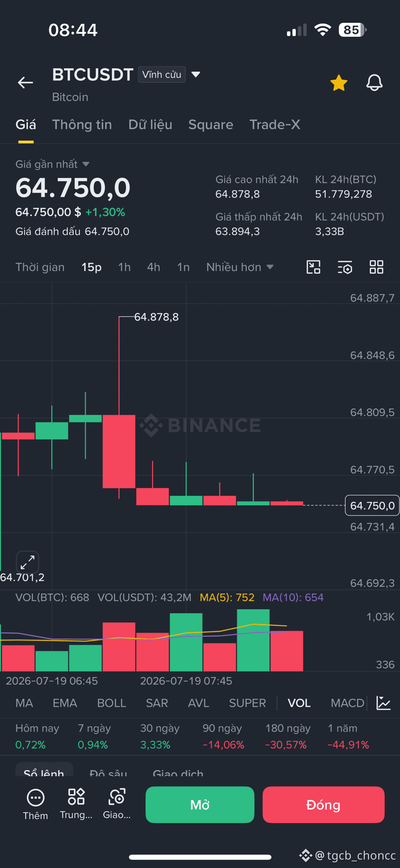Select the 15p timeframe
Viewport: 400px width, 868px height.
tap(91, 267)
